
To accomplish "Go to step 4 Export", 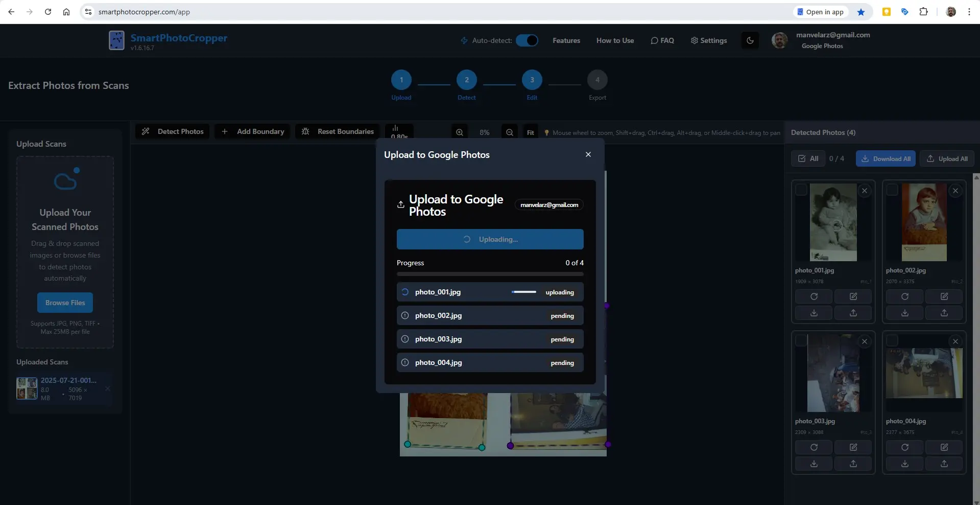I will tap(597, 80).
